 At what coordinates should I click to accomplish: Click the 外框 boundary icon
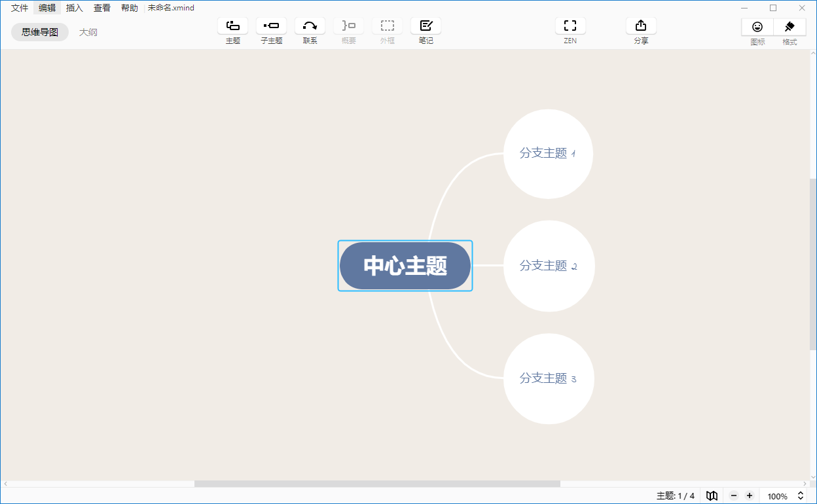click(387, 26)
